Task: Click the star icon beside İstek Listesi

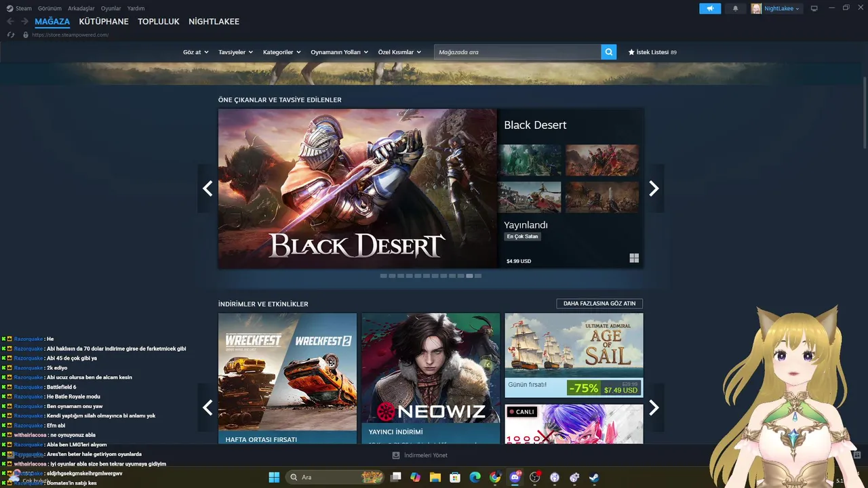Action: (x=631, y=52)
